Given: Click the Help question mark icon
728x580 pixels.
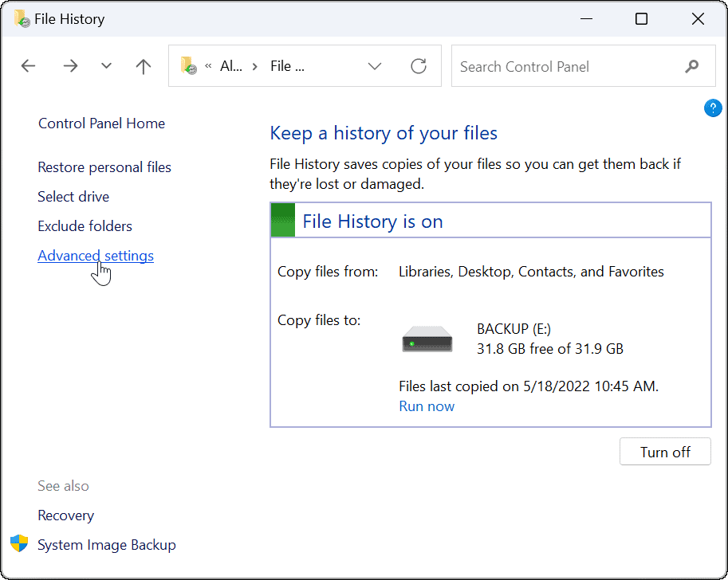Looking at the screenshot, I should (712, 108).
